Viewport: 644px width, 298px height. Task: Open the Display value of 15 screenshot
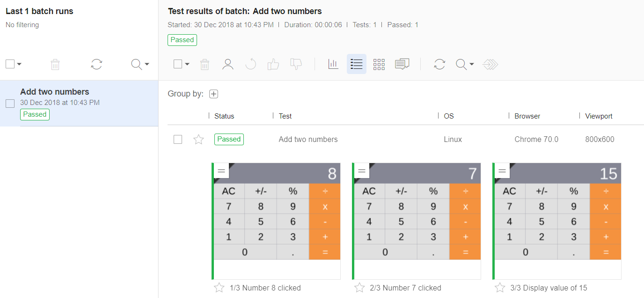557,220
